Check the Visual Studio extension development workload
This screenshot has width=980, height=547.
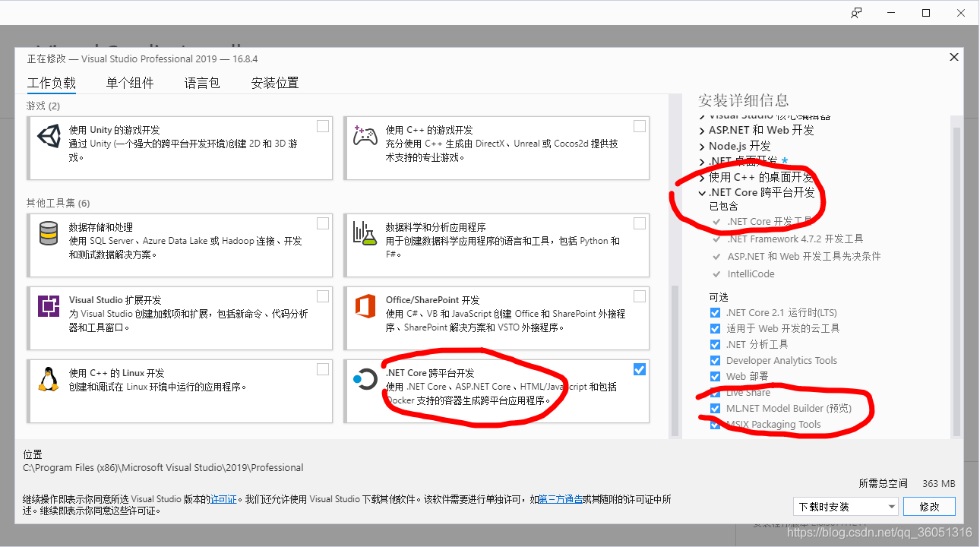point(323,296)
